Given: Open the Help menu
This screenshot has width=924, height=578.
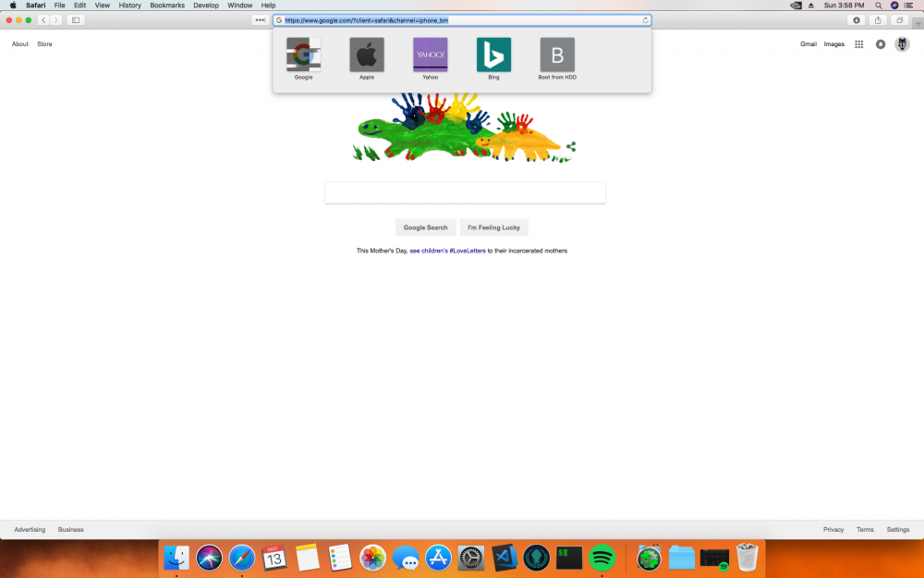Looking at the screenshot, I should [268, 6].
